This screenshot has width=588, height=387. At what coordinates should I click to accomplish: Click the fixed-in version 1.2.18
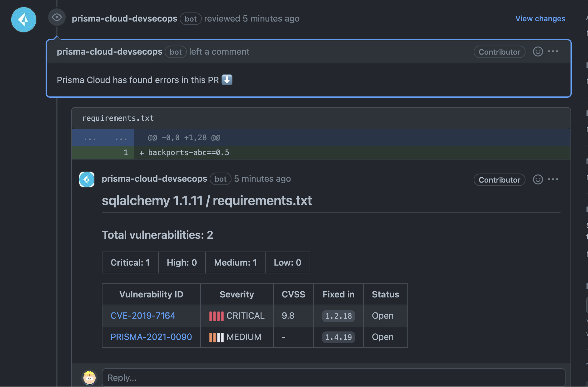[x=338, y=316]
